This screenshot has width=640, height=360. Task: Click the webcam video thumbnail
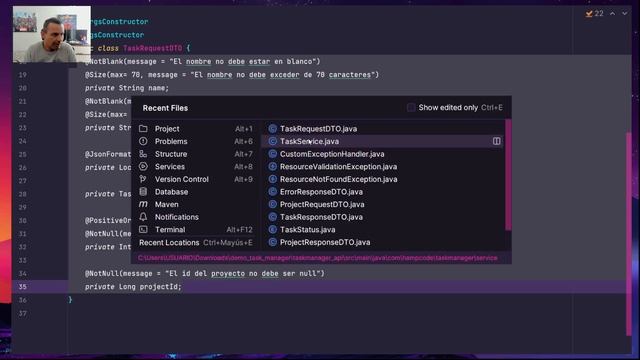click(x=52, y=34)
